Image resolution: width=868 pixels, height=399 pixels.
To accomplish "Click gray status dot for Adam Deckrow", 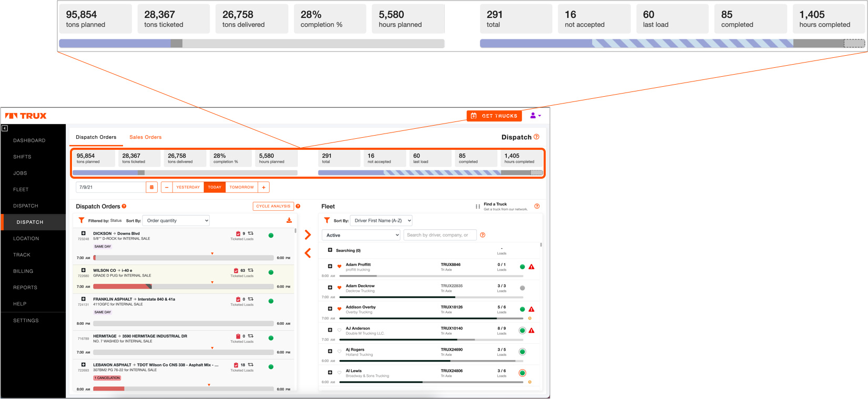I will [522, 288].
